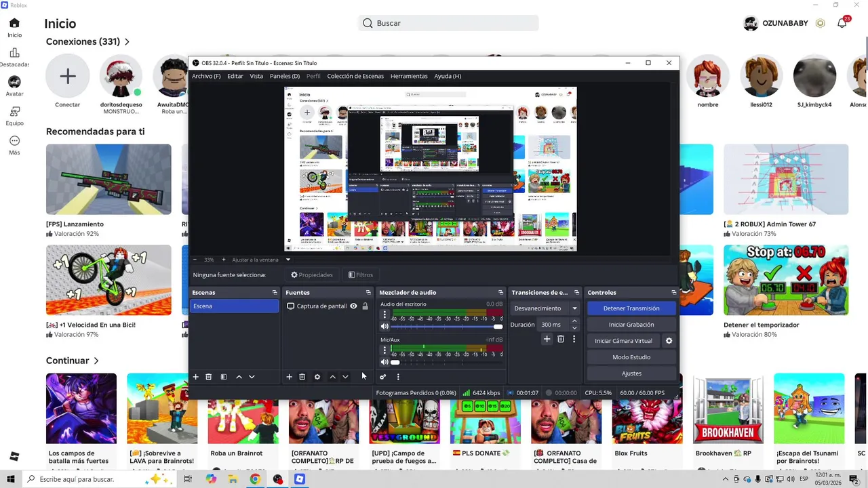Open the Paneles (D) menu

tap(285, 76)
